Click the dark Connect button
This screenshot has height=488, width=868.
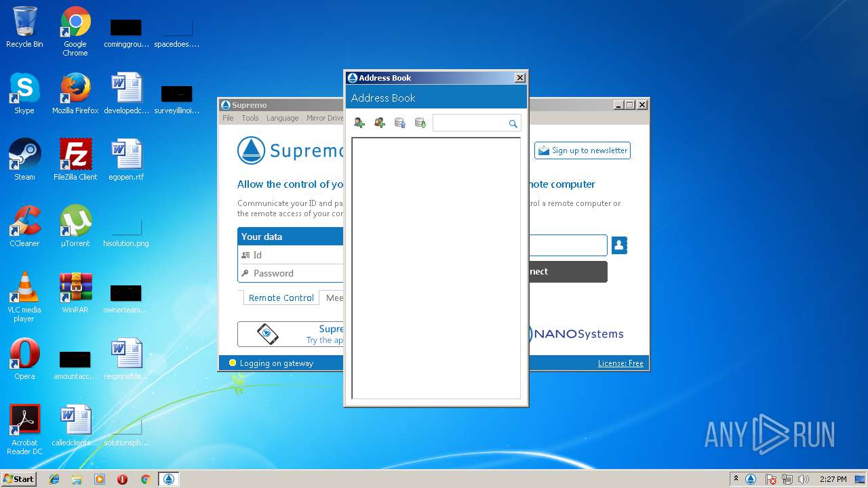pos(568,272)
